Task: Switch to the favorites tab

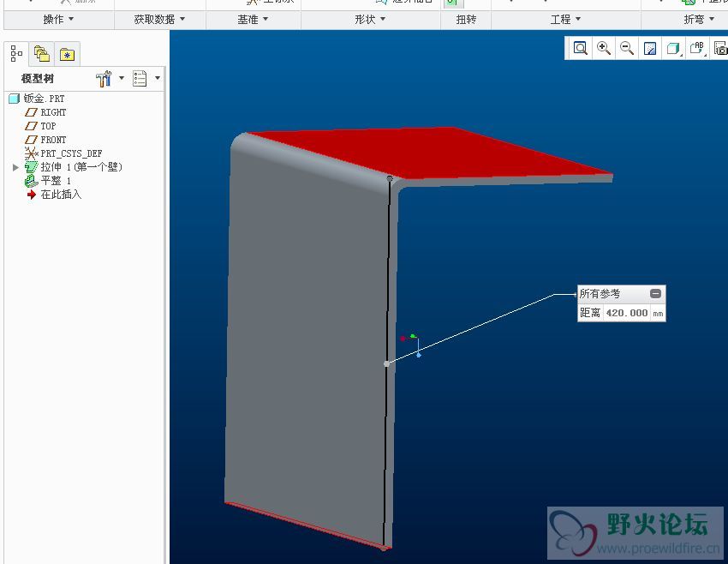Action: [67, 55]
